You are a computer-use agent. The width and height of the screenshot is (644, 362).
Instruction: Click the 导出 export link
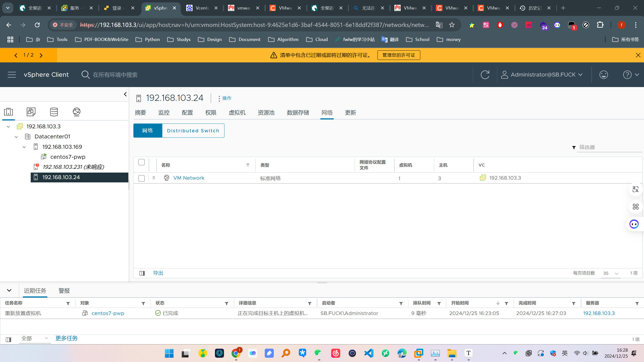pos(158,273)
